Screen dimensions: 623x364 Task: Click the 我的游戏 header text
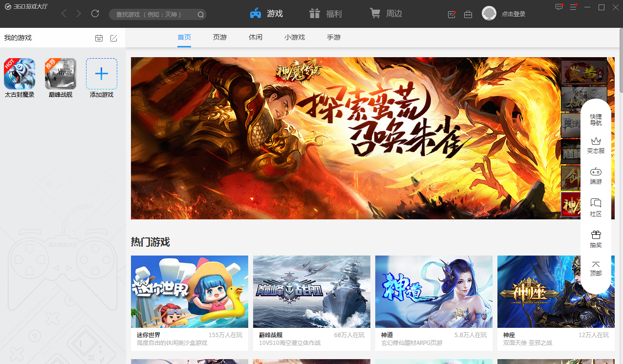point(18,38)
